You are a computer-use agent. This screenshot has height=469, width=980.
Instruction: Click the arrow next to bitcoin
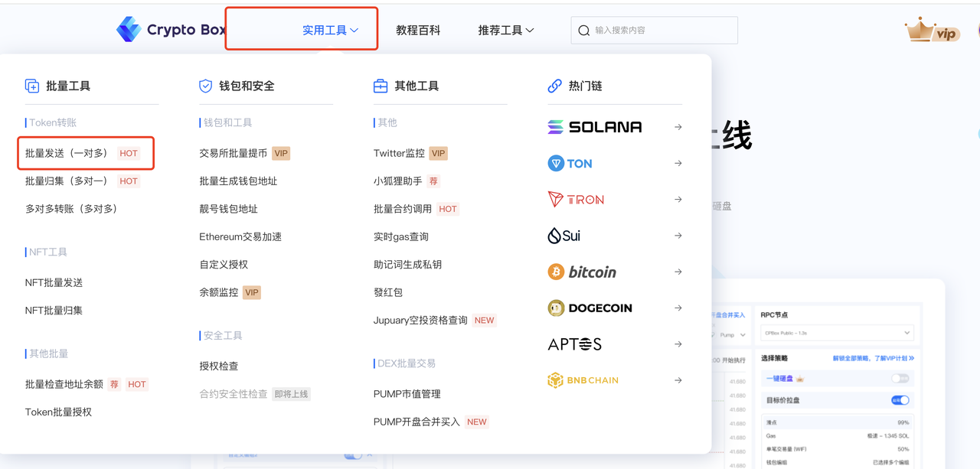pos(678,272)
